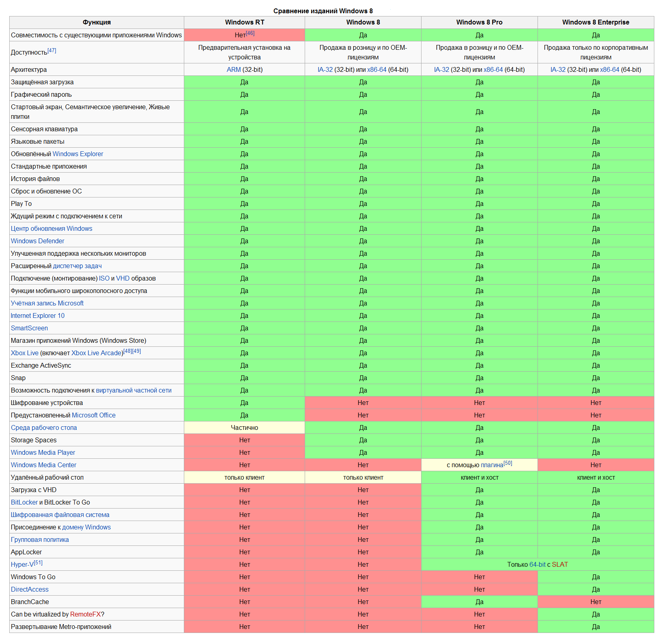The width and height of the screenshot is (672, 643).
Task: Follow виртуальной частной сети link
Action: tap(134, 390)
